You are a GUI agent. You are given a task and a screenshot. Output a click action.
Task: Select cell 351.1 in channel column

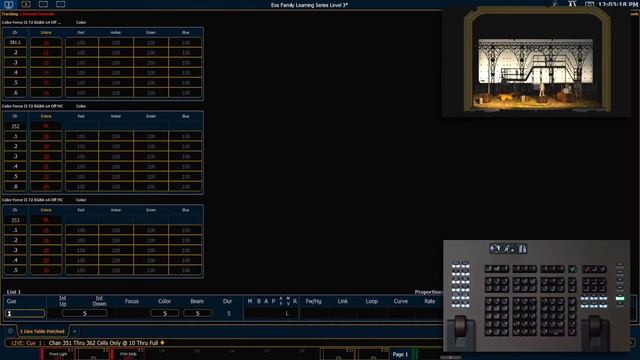15,42
